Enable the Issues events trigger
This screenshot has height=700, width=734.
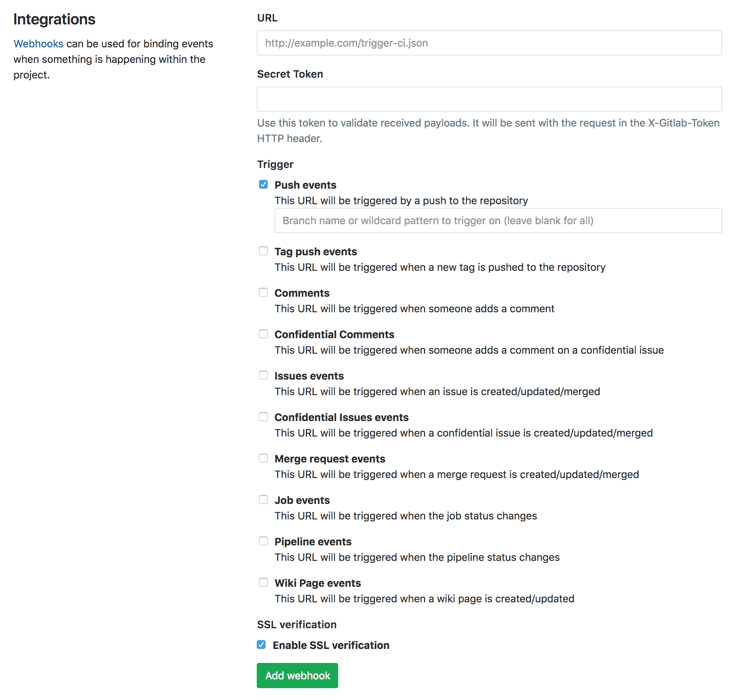tap(263, 375)
